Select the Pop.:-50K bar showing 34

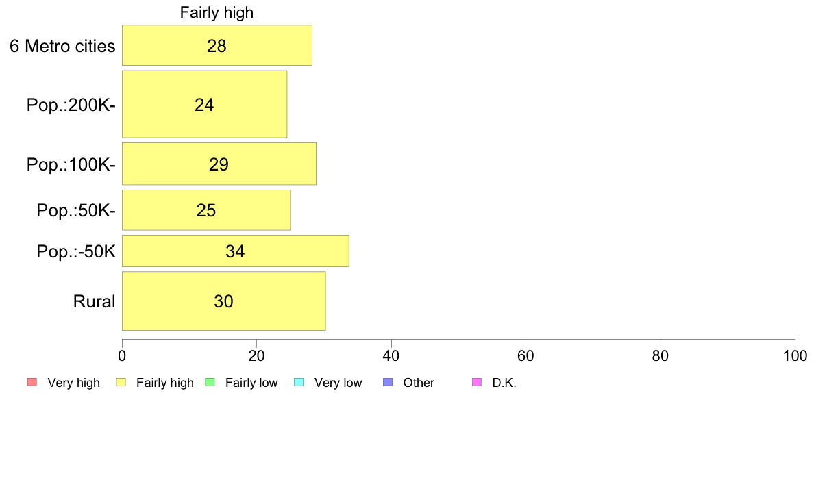tap(236, 251)
